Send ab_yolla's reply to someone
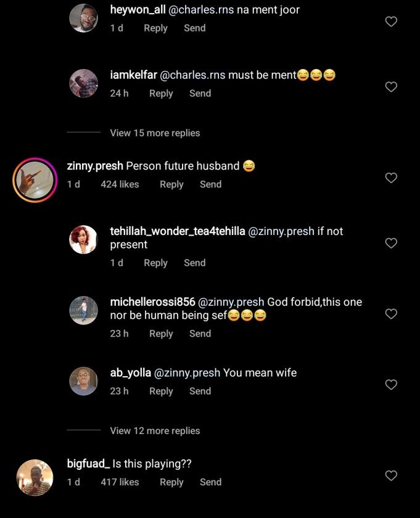This screenshot has height=518, width=420. [200, 391]
